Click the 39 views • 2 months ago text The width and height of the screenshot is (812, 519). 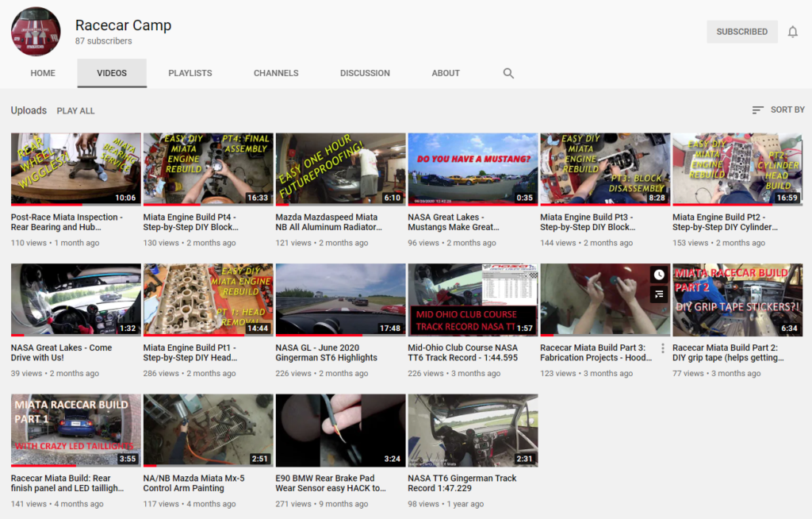tap(55, 373)
